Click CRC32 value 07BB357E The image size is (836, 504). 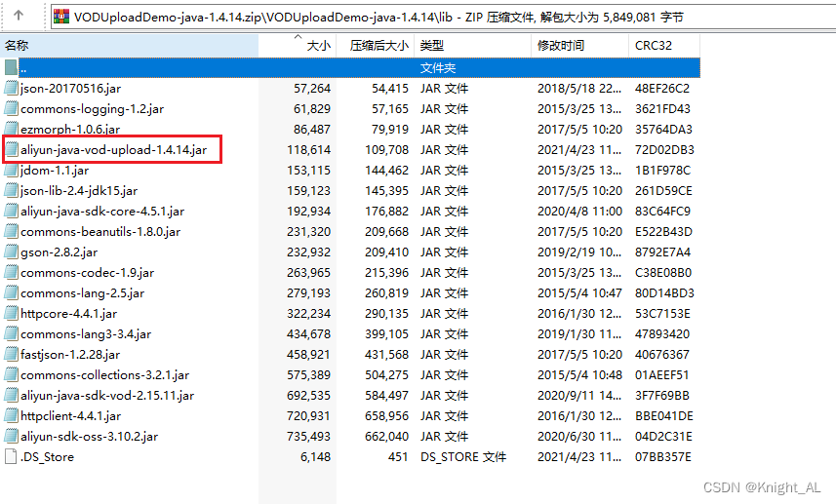pos(662,457)
